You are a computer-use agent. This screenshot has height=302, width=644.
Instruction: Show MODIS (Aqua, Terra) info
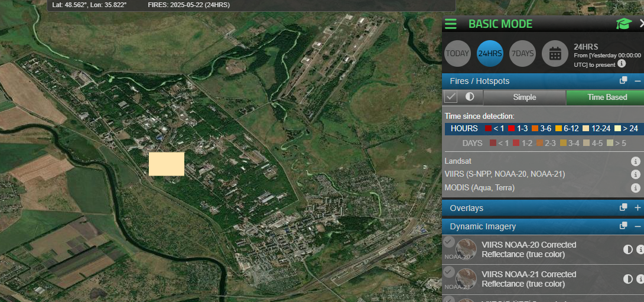[x=635, y=188]
